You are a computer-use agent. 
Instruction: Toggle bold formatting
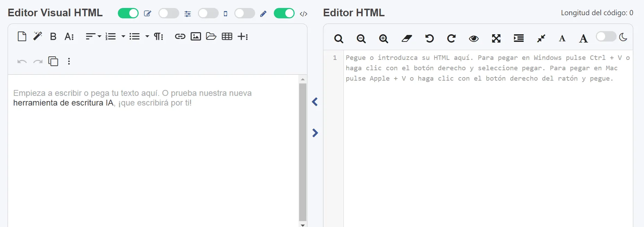tap(53, 36)
